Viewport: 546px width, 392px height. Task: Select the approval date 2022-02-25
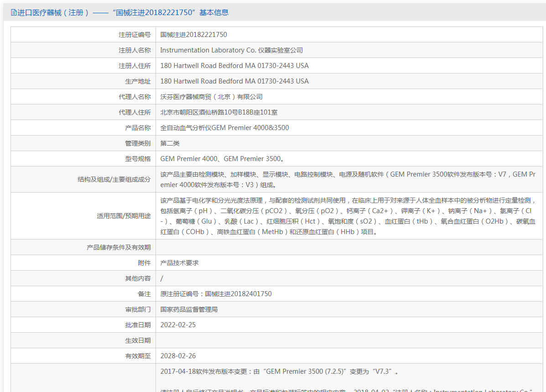(178, 325)
